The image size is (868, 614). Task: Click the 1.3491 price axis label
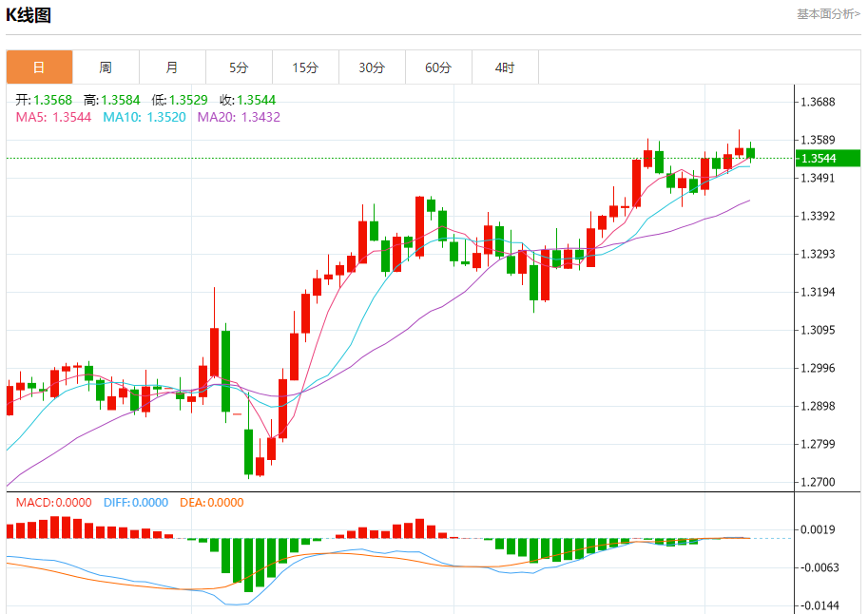point(819,179)
